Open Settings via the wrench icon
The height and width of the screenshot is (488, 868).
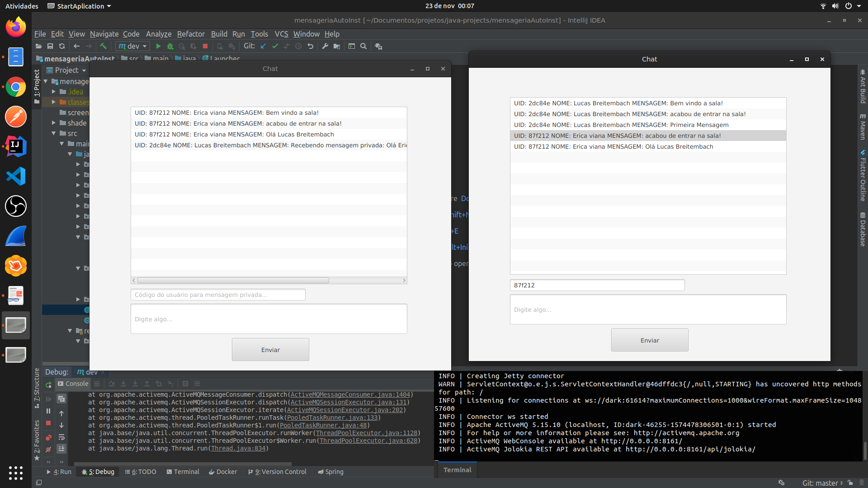click(325, 46)
